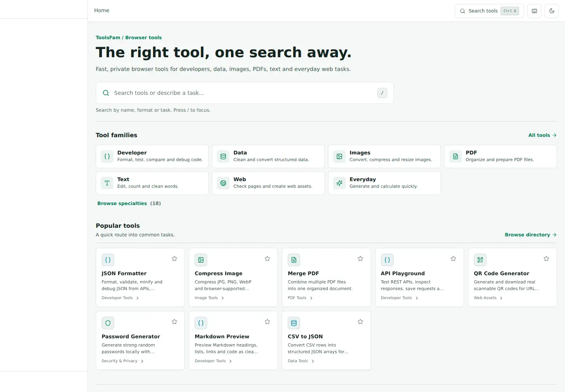Open the Data family database icon
The image size is (565, 392).
(x=223, y=156)
